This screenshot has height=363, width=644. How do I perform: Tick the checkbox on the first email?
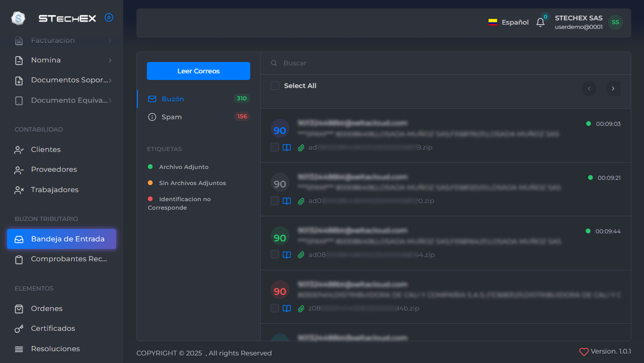[275, 147]
